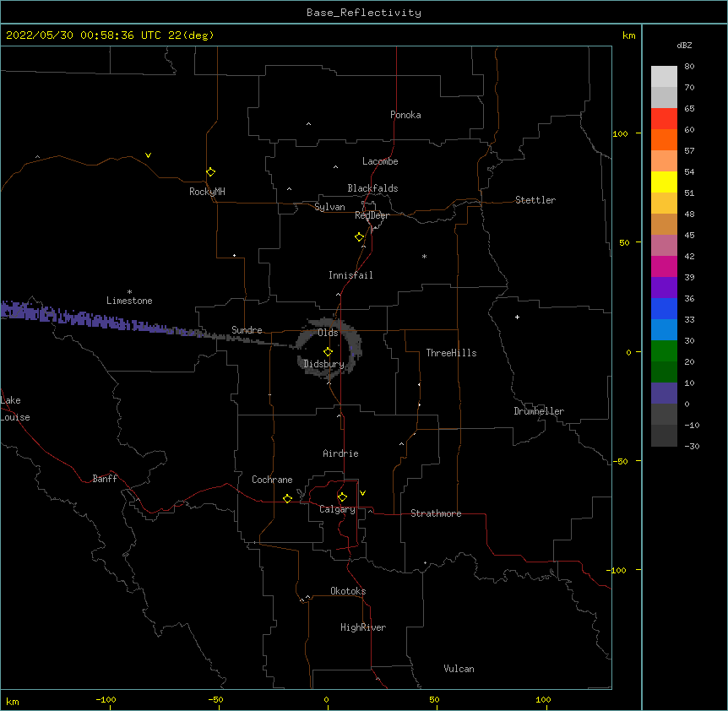Click the yellow diamond marker above RockyMH
Viewport: 728px width, 711px height.
[x=210, y=172]
